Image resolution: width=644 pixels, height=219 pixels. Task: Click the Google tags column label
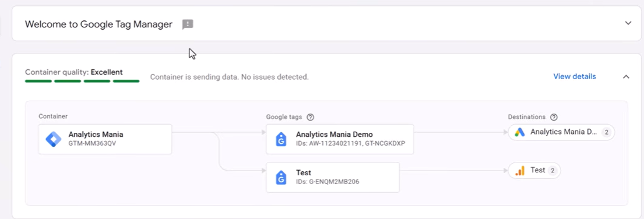coord(284,117)
